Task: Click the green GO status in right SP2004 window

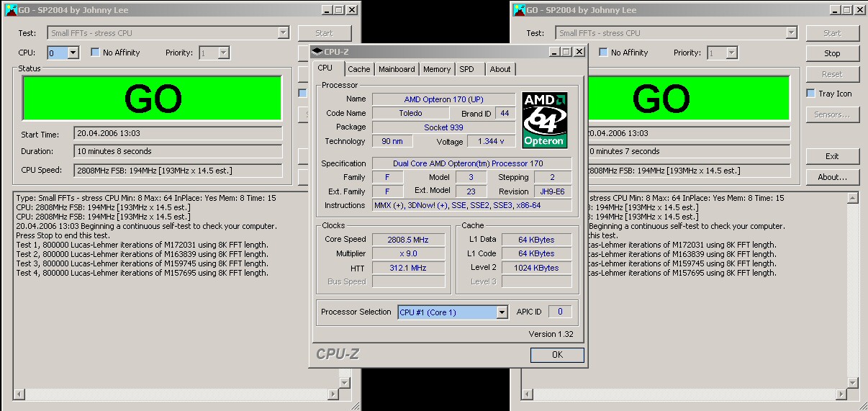Action: coord(690,98)
